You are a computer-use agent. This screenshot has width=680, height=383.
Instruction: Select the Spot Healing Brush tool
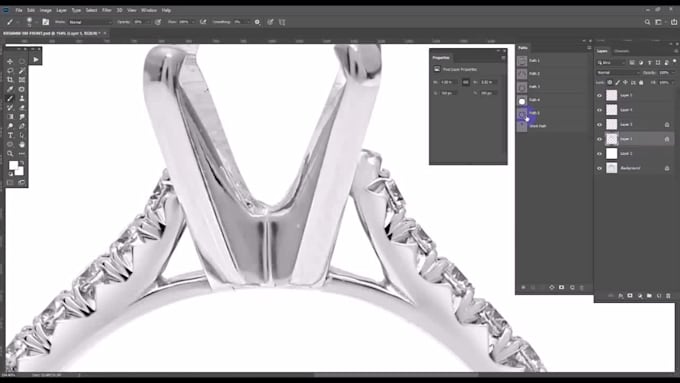pyautogui.click(x=22, y=89)
